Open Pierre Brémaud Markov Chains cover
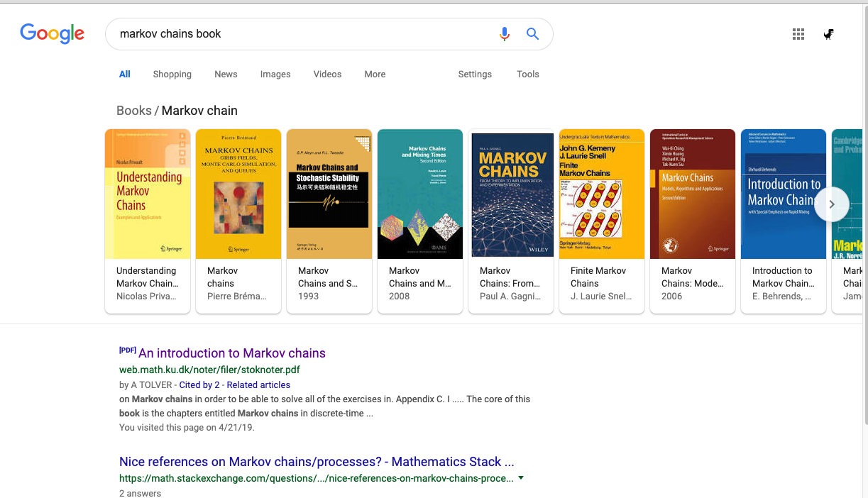 [x=238, y=194]
